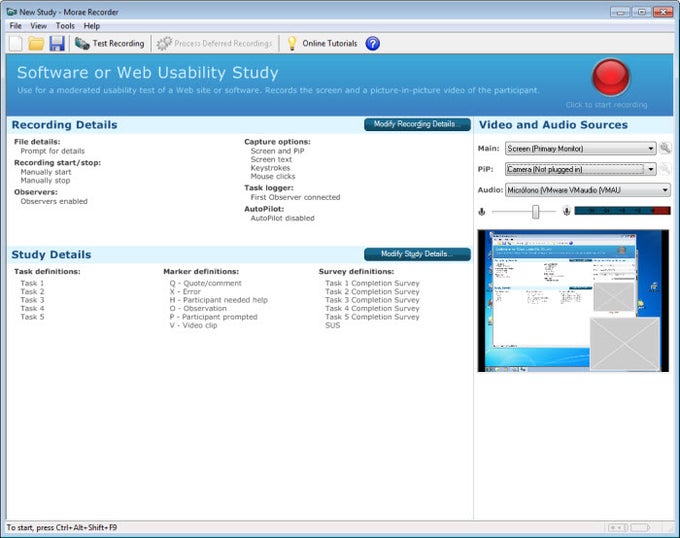Click Modify Recording Details button
The width and height of the screenshot is (680, 538).
pyautogui.click(x=417, y=124)
